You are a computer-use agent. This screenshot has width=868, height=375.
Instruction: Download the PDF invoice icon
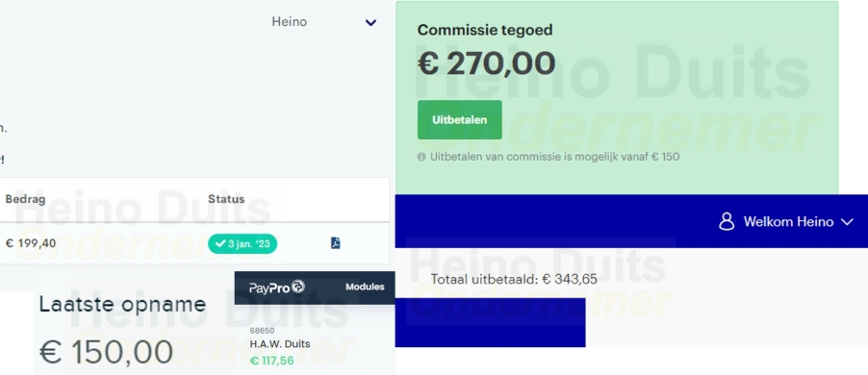[336, 243]
